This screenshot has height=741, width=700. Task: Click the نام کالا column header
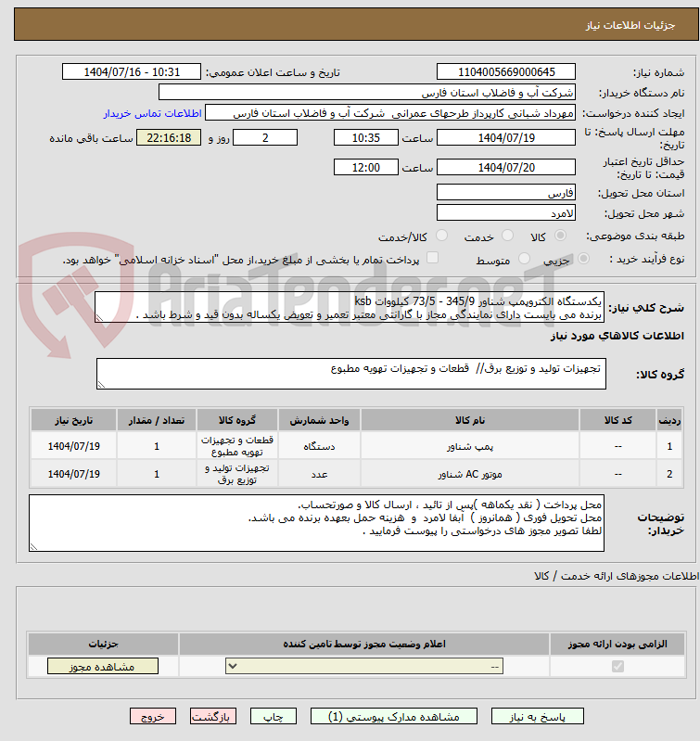tap(470, 420)
